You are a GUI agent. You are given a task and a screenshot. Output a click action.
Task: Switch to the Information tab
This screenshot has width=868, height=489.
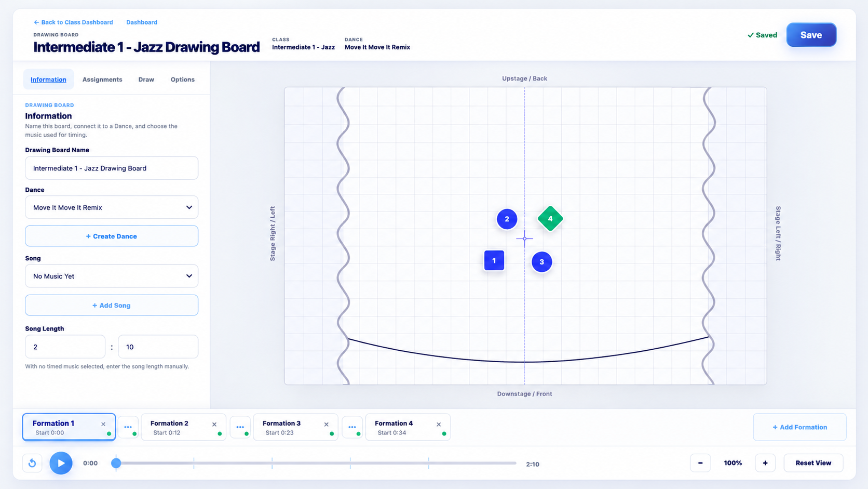[48, 80]
